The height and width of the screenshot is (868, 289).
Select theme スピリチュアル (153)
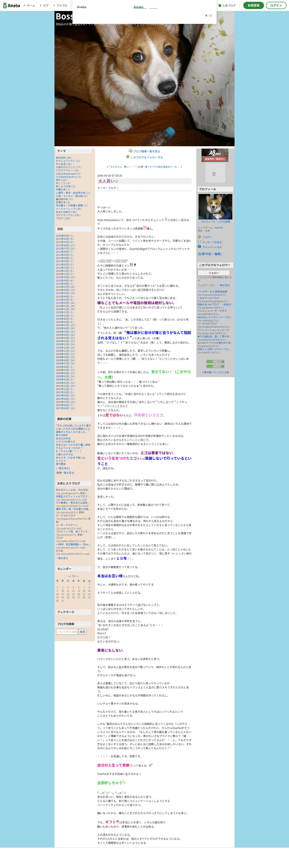[x=68, y=215]
